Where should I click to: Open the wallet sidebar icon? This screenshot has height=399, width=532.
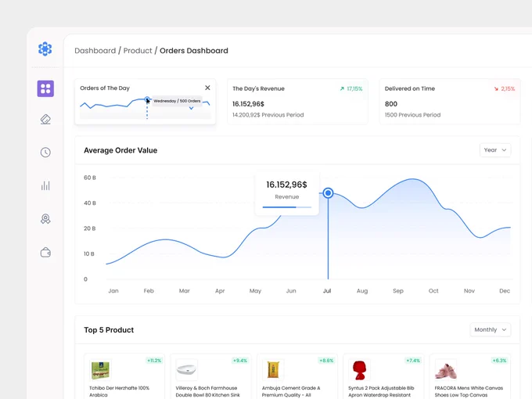[x=45, y=253]
